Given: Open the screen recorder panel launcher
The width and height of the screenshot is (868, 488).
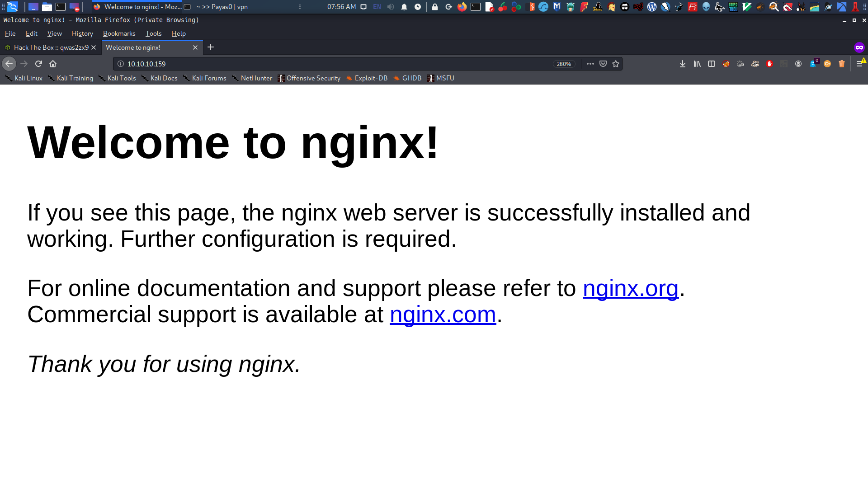Looking at the screenshot, I should click(74, 7).
